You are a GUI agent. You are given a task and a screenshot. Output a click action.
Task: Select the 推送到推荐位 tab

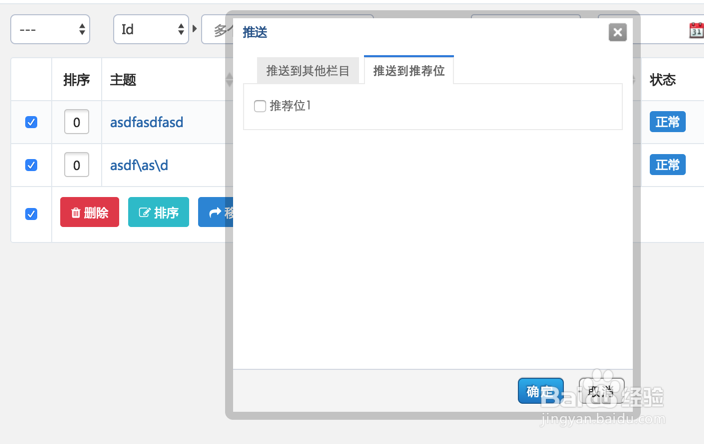(409, 70)
